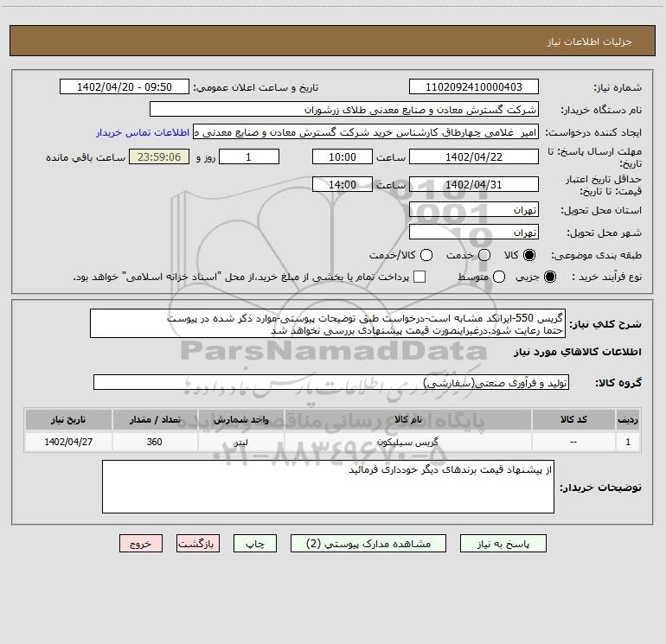Click the buyer name field شرکت گسترش معادن
Screen dimensions: 666x644
point(344,109)
